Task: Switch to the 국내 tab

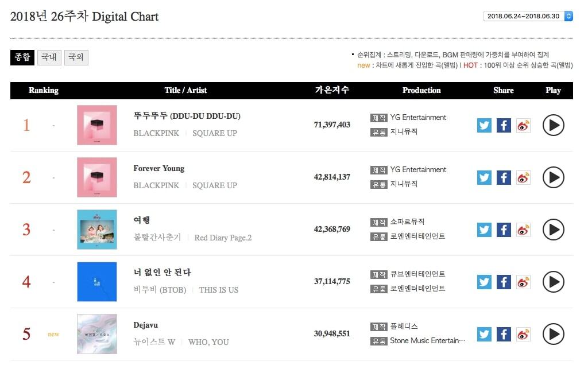Action: 49,57
